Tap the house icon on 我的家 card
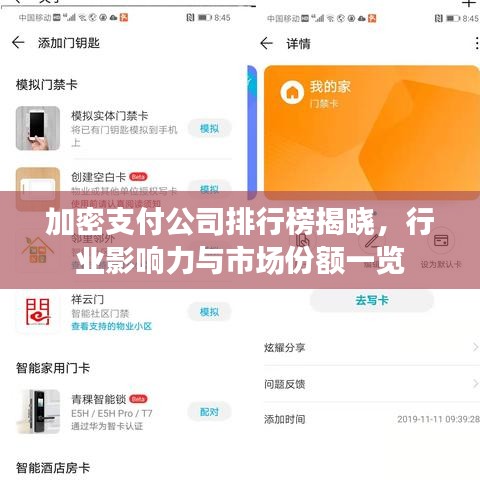480x480 pixels. pos(292,92)
